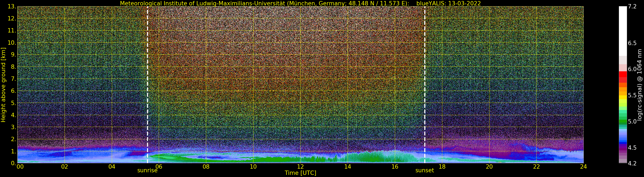Click the 'Height above ground [km]' axis title
The width and height of the screenshot is (644, 177).
click(3, 85)
